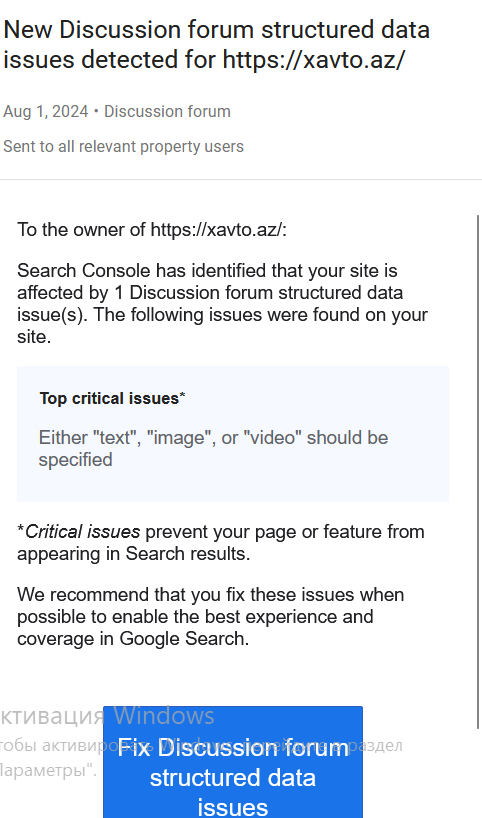Click the https://xavto.az/ URL in the message title
The width and height of the screenshot is (482, 818).
313,59
